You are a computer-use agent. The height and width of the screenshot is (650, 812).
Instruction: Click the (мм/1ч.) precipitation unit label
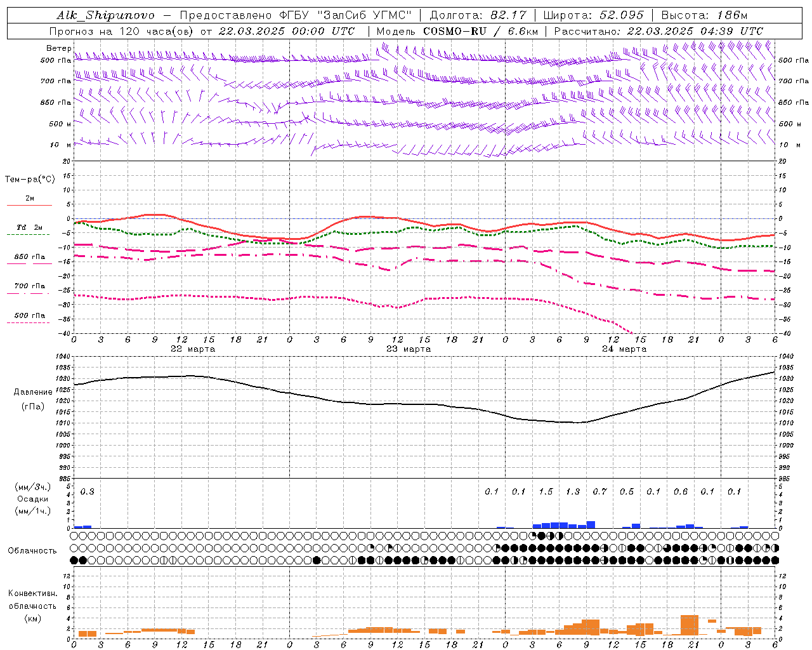click(32, 511)
